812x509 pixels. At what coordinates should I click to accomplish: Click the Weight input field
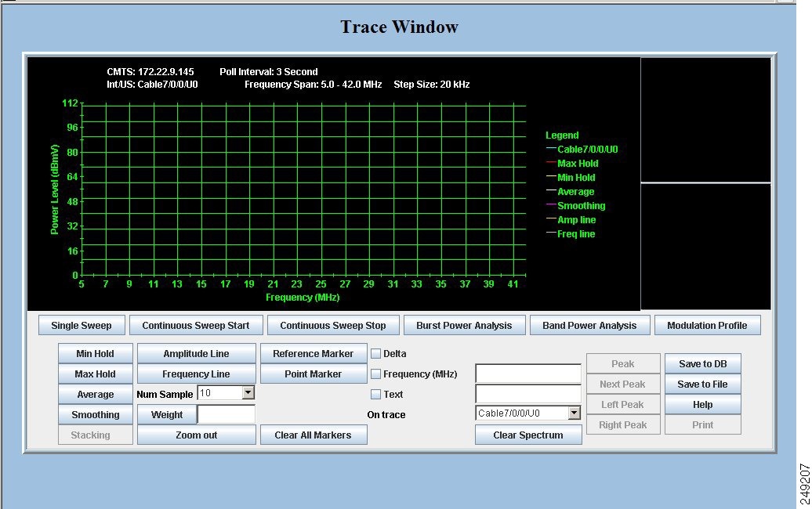227,415
